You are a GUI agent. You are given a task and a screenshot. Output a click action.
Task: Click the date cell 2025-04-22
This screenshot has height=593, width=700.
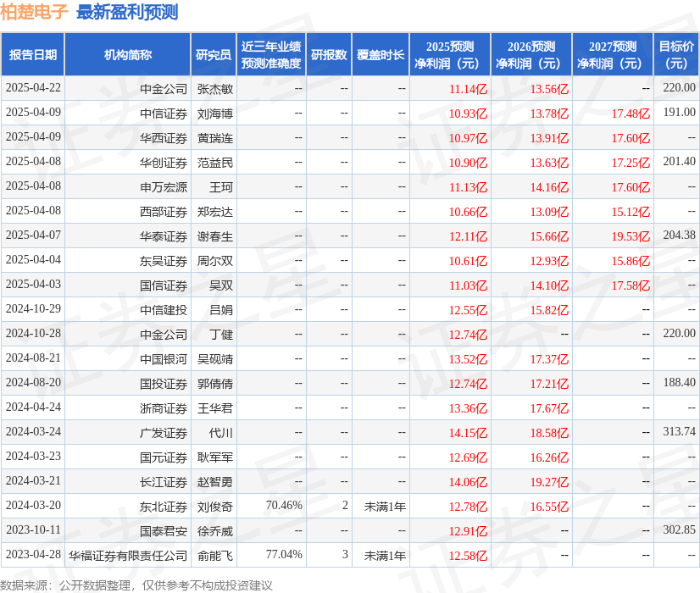33,87
